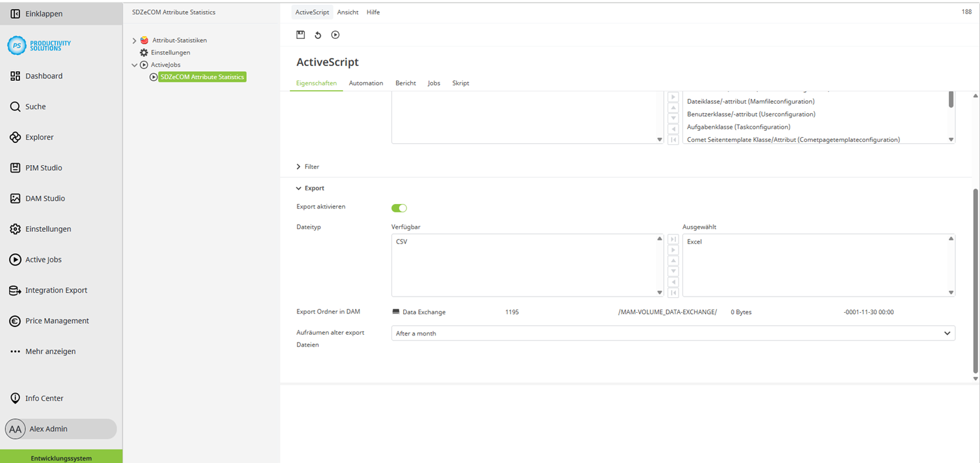Switch to the Automation tab
980x463 pixels.
tap(366, 83)
